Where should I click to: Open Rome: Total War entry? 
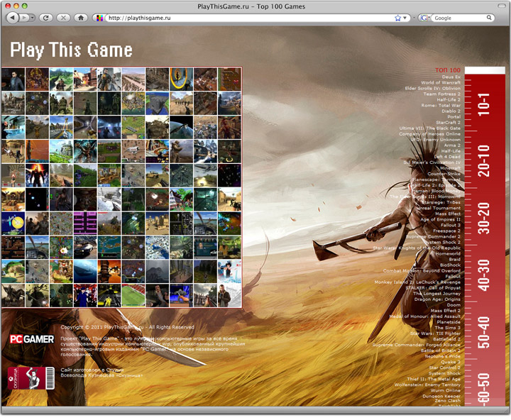[441, 106]
